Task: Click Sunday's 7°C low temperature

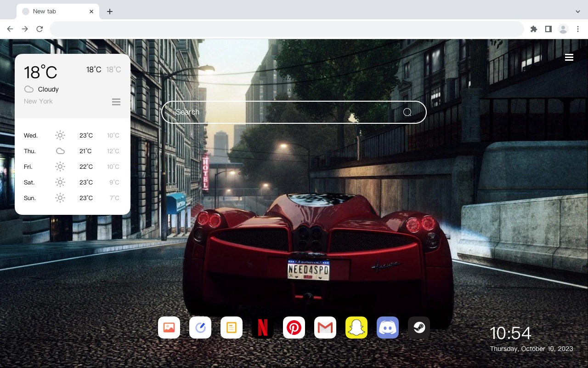Action: [114, 198]
